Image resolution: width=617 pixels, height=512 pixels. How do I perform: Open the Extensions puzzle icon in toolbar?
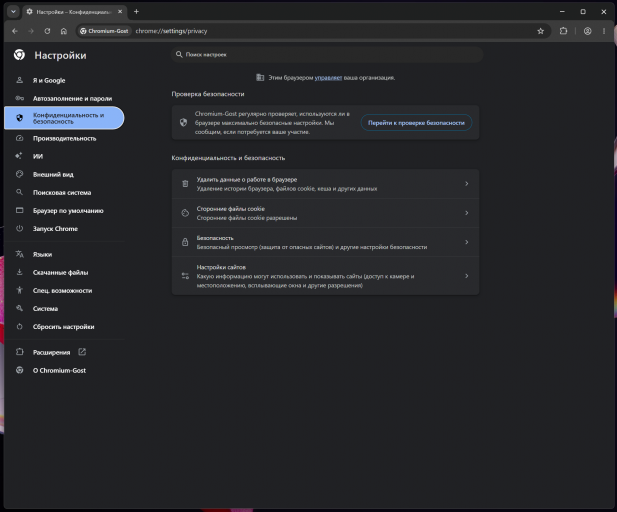pyautogui.click(x=563, y=31)
